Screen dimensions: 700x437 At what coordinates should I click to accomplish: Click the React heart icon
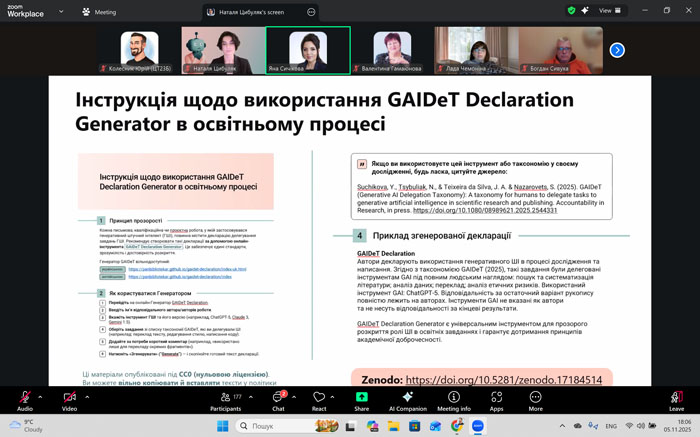pos(319,399)
